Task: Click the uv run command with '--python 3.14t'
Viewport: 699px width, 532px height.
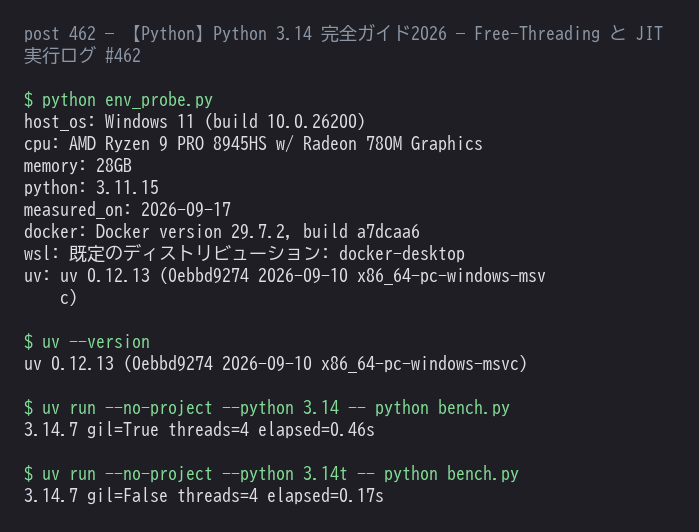Action: pyautogui.click(x=271, y=474)
